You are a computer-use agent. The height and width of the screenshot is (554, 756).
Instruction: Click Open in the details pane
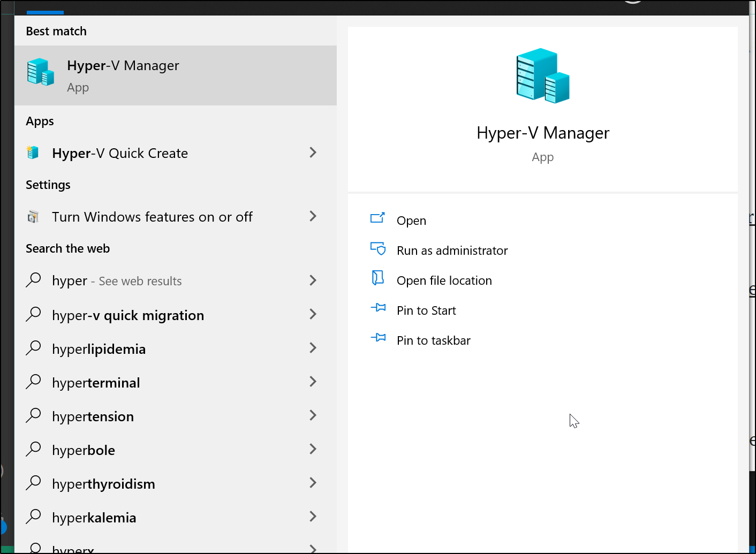[411, 221]
